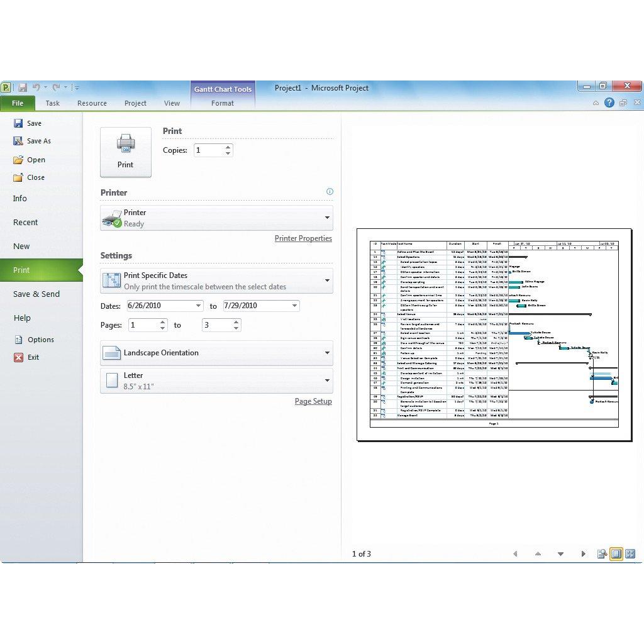This screenshot has height=644, width=644.
Task: Switch to the Project ribbon tab
Action: click(135, 103)
